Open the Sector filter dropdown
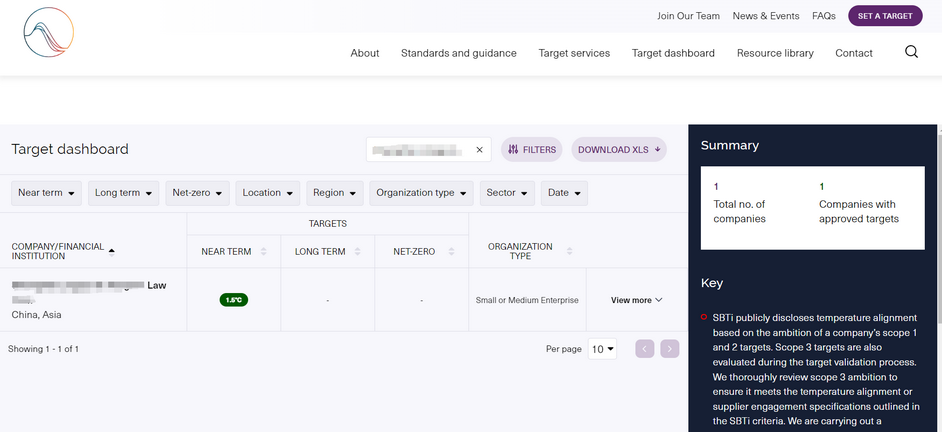The height and width of the screenshot is (432, 942). coord(509,193)
